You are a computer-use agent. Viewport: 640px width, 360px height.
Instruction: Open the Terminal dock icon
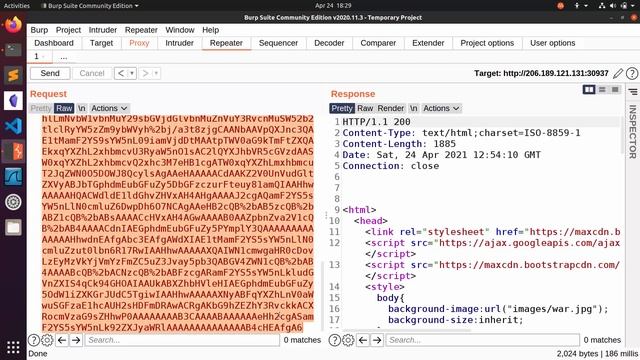(x=13, y=50)
